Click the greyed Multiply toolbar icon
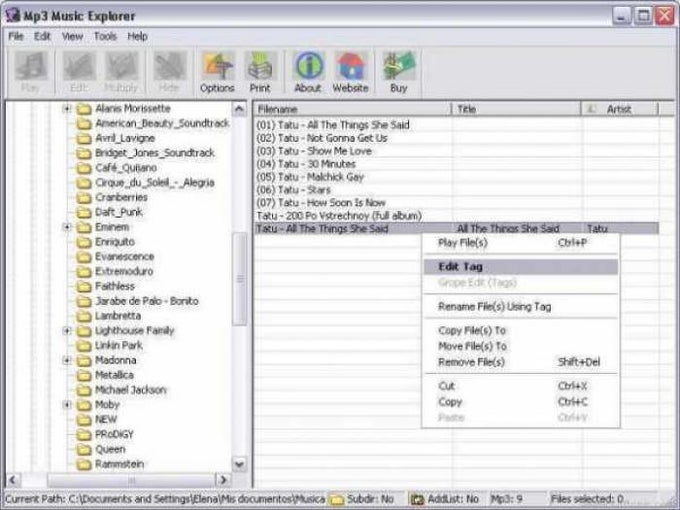Screen dimensions: 680x510 pos(121,66)
